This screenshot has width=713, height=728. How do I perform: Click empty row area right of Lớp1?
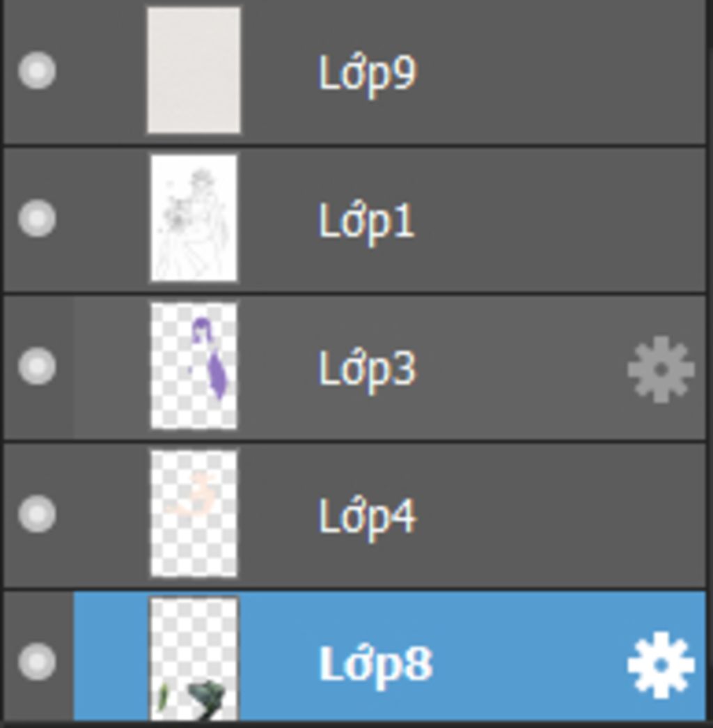pos(557,221)
